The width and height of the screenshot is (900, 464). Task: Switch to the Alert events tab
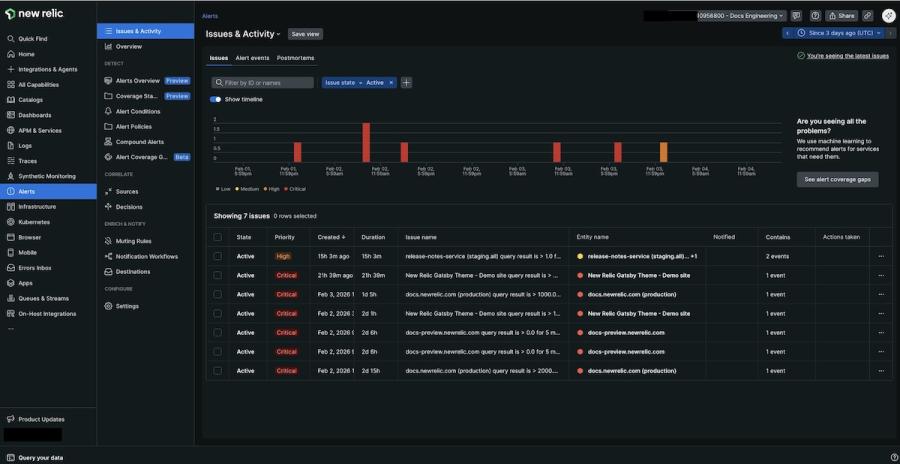click(x=252, y=58)
